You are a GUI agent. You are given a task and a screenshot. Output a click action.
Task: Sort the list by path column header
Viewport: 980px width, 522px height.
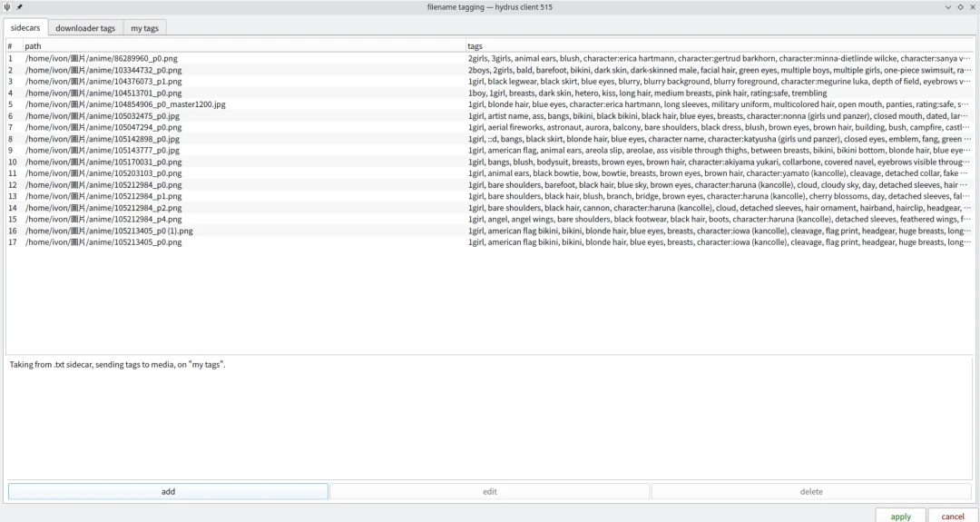coord(236,45)
